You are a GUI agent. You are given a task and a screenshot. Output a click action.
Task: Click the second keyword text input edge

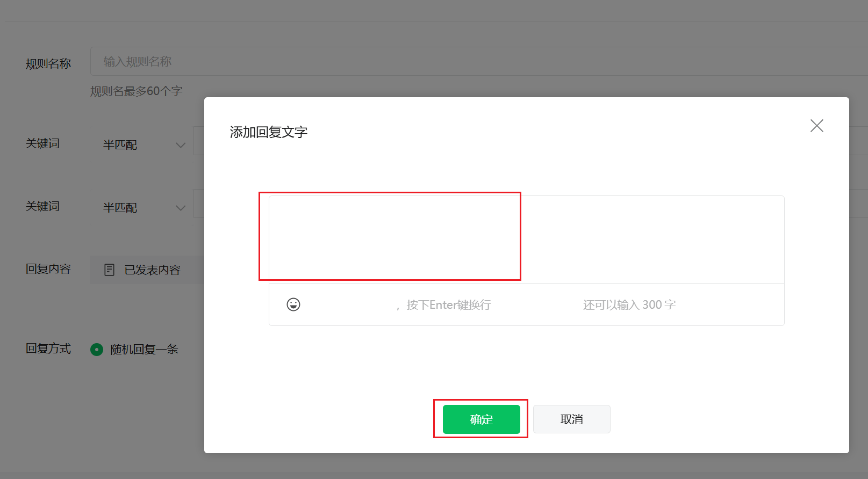[x=199, y=204]
